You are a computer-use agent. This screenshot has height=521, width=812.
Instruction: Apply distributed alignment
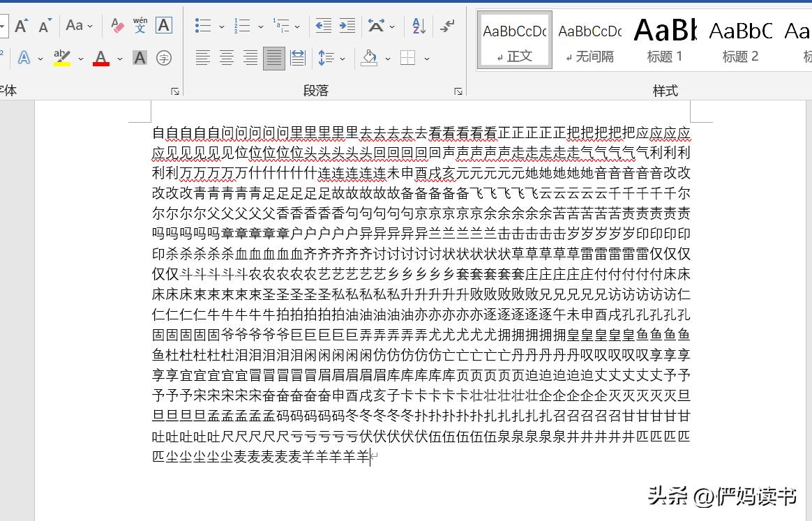pyautogui.click(x=298, y=57)
